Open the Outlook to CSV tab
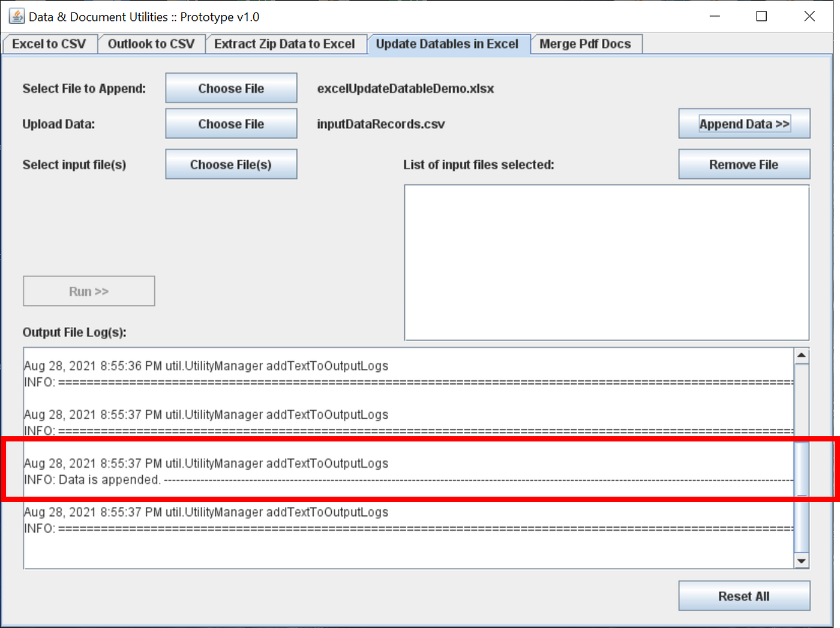Screen dimensions: 840x628 pyautogui.click(x=151, y=43)
